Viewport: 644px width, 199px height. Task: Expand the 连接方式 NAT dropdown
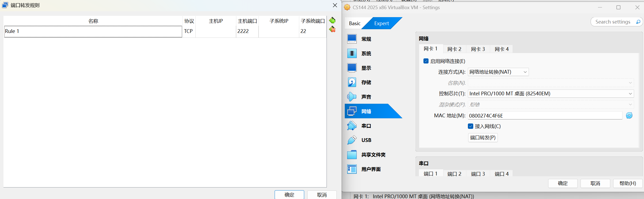[498, 72]
